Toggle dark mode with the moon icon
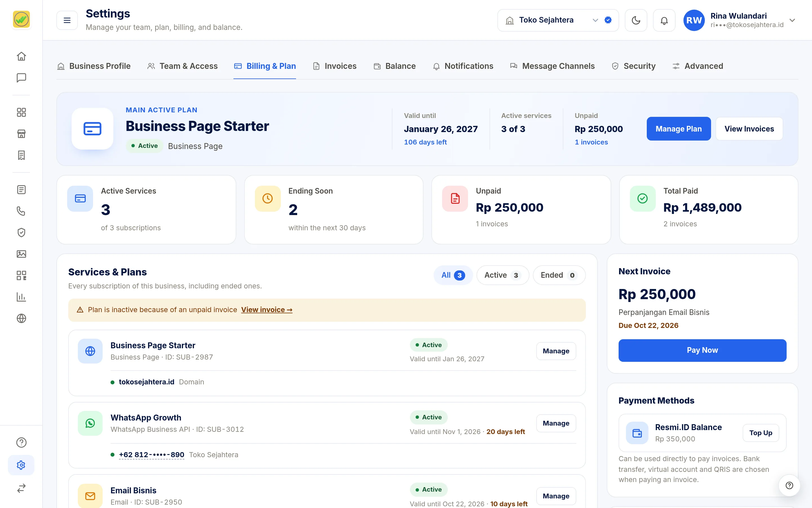This screenshot has width=812, height=508. point(636,21)
